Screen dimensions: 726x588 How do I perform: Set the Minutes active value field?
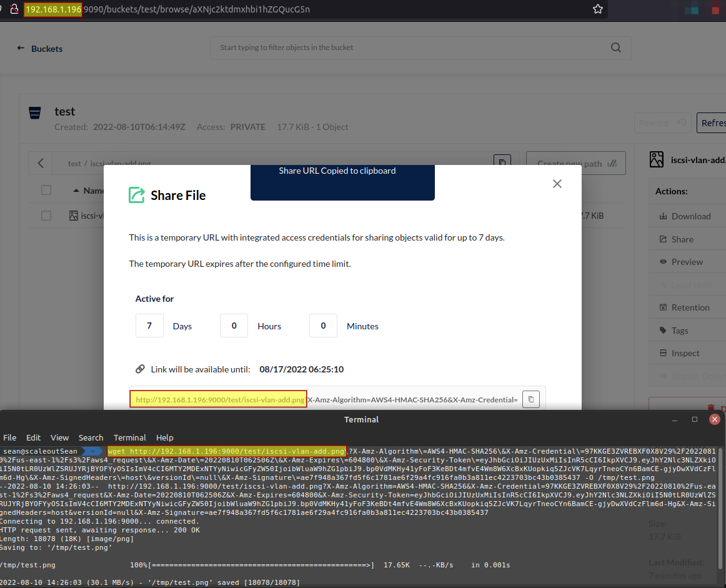pyautogui.click(x=323, y=326)
